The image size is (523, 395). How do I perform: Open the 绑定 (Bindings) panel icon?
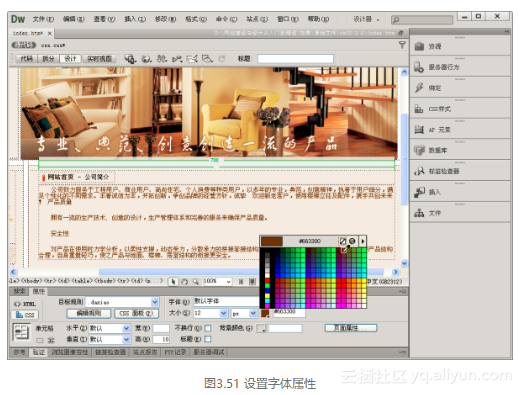pyautogui.click(x=419, y=88)
